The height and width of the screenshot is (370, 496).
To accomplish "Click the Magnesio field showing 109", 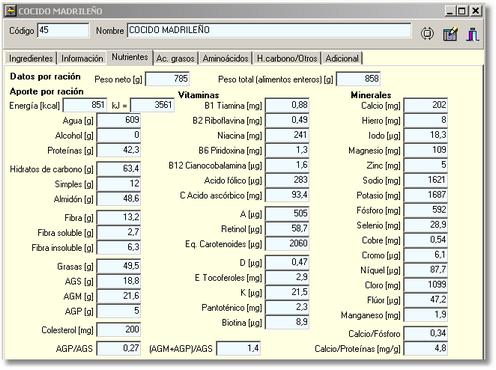I will coord(426,150).
